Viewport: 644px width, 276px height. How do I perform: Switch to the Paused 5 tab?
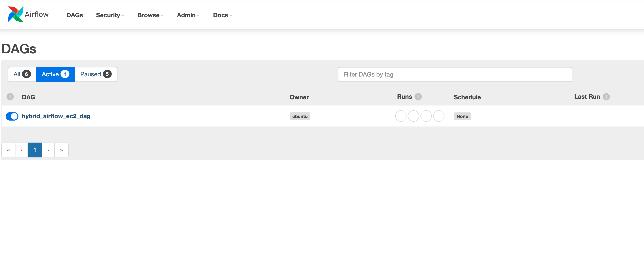96,74
